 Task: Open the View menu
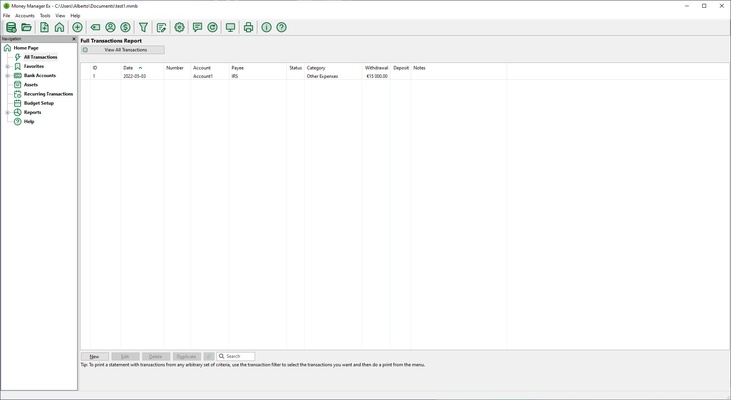coord(60,15)
